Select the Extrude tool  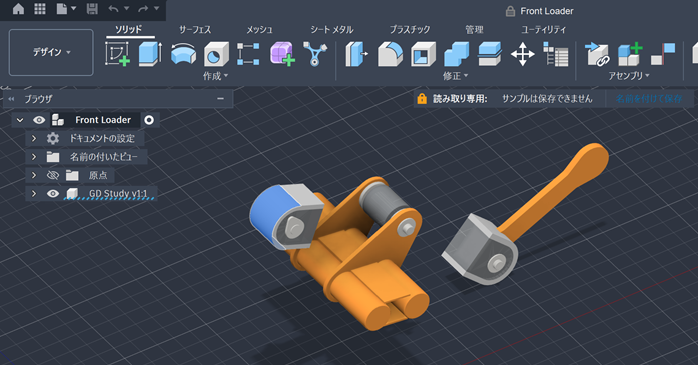pos(150,54)
